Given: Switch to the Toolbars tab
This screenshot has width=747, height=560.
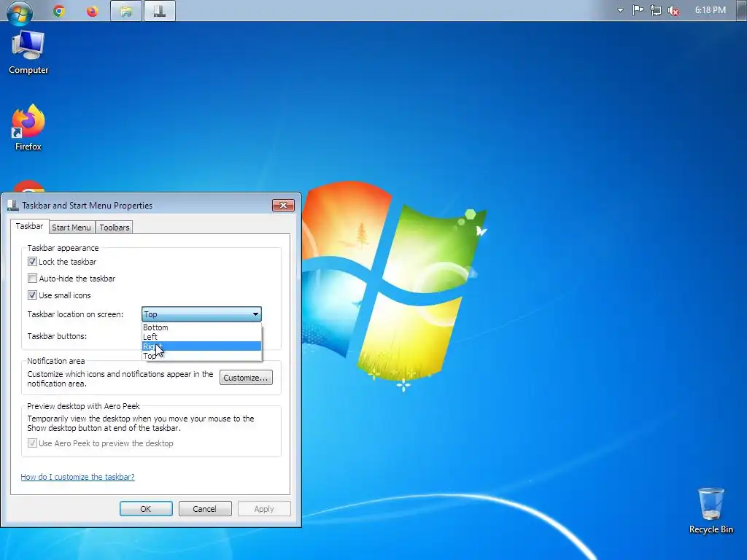Looking at the screenshot, I should pyautogui.click(x=115, y=227).
